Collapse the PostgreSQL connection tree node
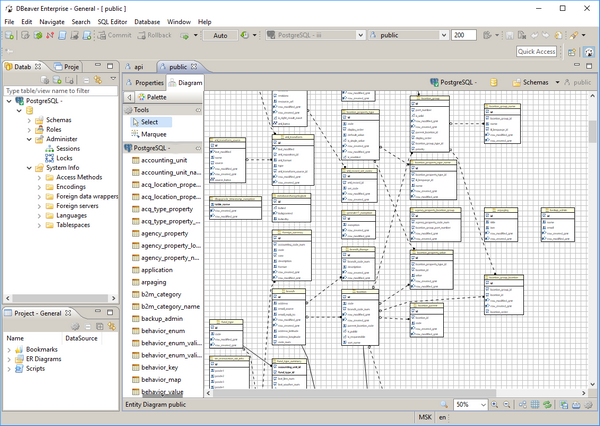 tap(9, 101)
